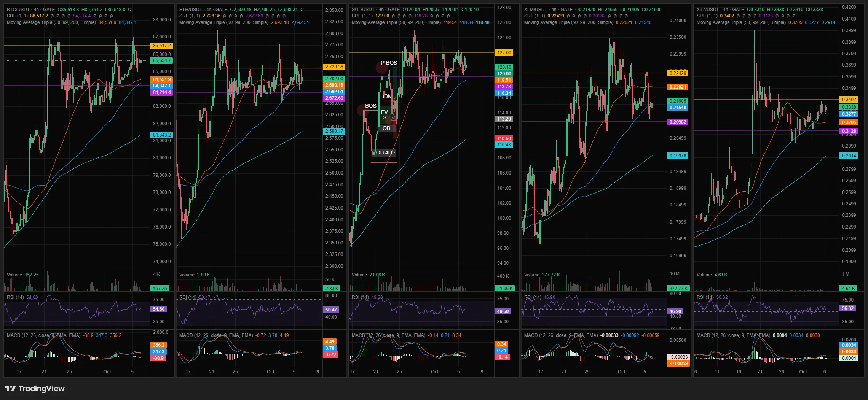Click the MACD 356.2 orange value label
Screen dimensions: 868x400
159,345
